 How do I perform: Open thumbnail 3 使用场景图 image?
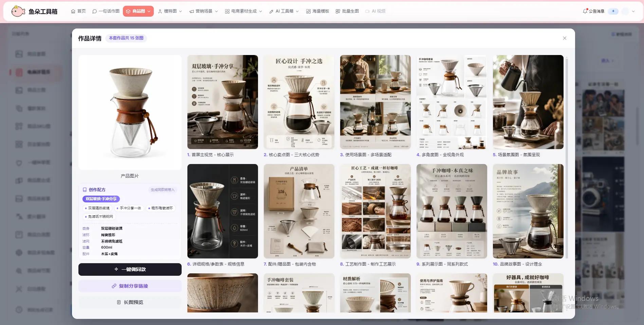[x=375, y=102]
